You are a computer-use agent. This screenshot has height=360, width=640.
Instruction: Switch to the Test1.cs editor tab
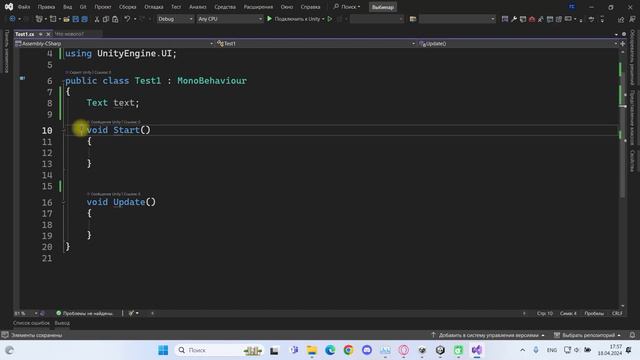pyautogui.click(x=24, y=34)
